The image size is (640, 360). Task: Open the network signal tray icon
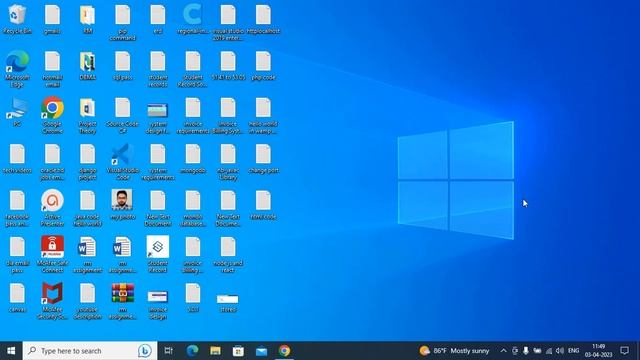coord(549,351)
